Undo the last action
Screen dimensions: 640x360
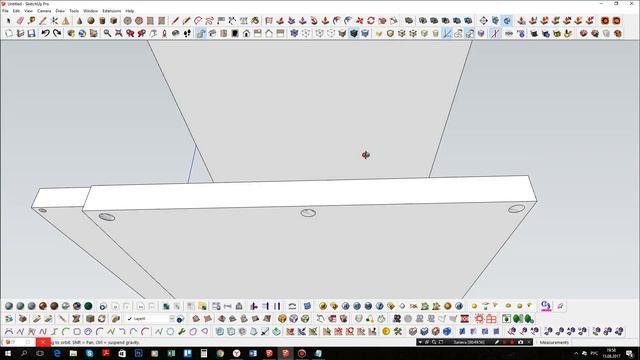45,33
